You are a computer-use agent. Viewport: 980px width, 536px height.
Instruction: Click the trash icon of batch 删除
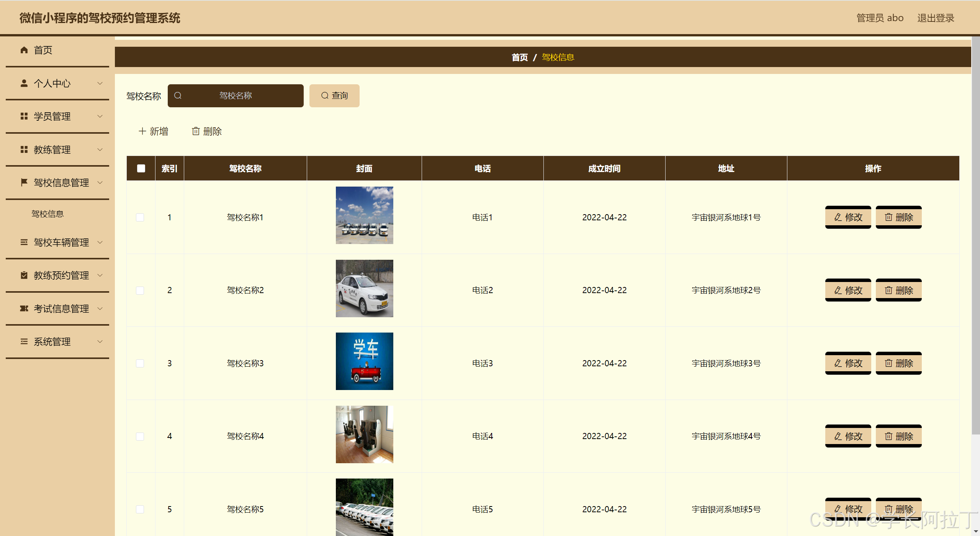pyautogui.click(x=196, y=131)
